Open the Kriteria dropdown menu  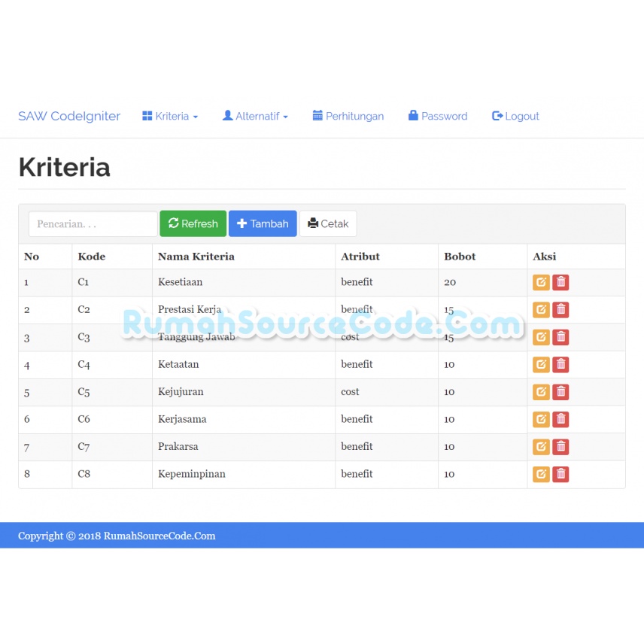click(x=170, y=116)
